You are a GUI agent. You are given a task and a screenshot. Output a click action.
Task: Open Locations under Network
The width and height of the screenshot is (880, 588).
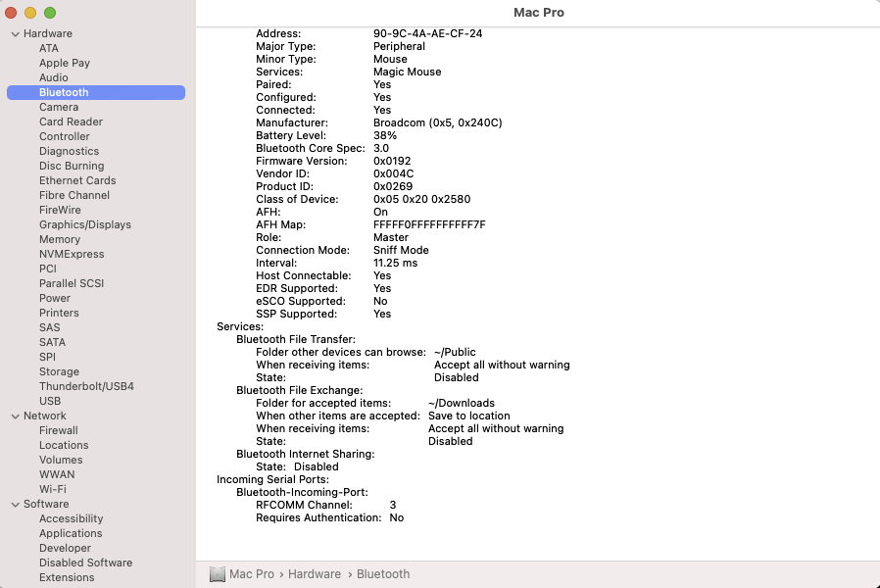[x=64, y=445]
